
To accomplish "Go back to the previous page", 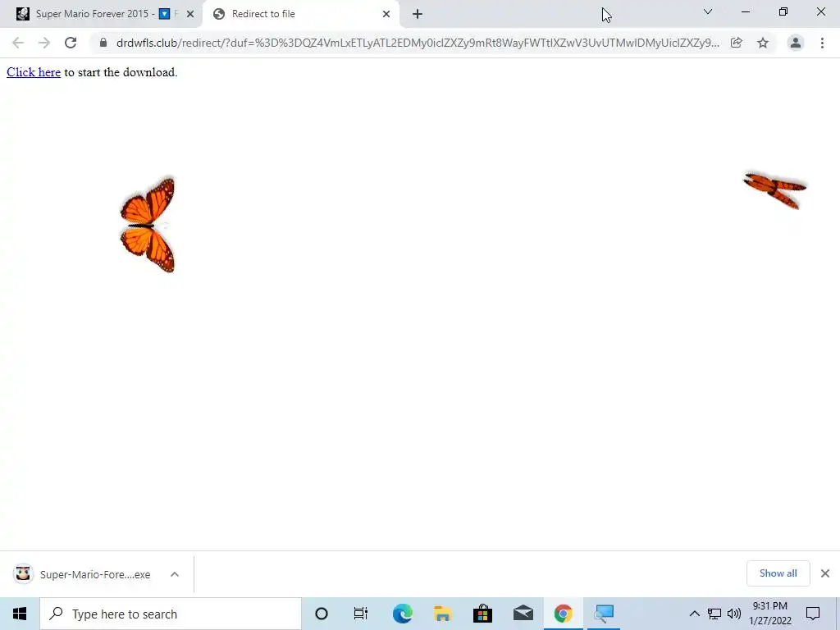I will point(18,43).
